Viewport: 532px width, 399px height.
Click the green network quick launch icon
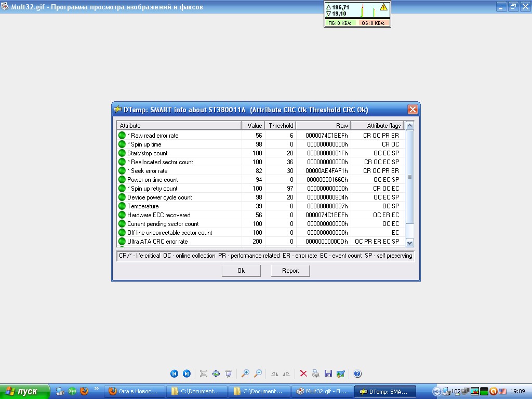coord(72,391)
